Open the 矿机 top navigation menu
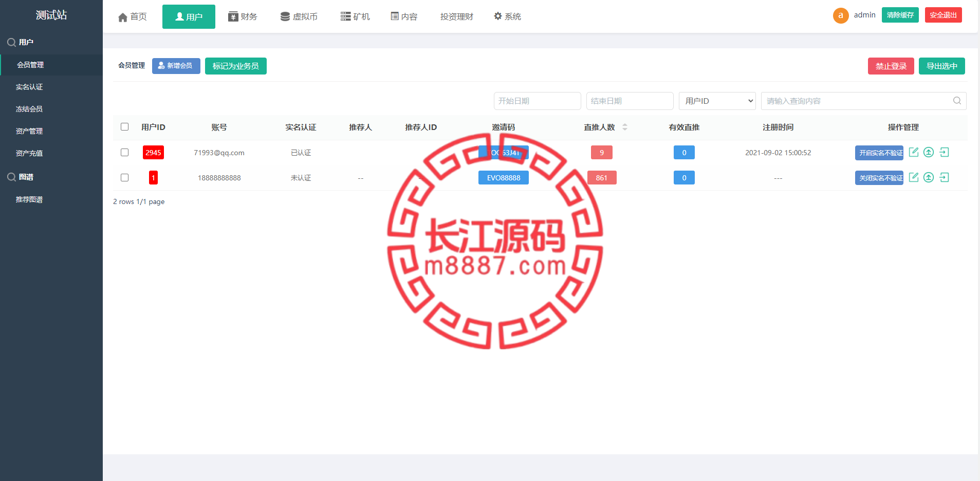Screen dimensions: 980x481 (x=355, y=16)
